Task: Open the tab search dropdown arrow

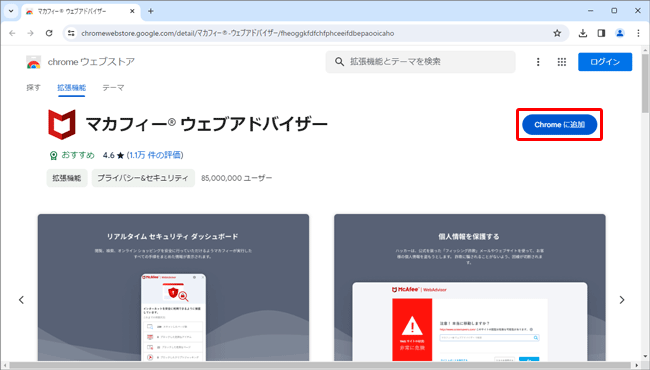Action: (x=11, y=11)
